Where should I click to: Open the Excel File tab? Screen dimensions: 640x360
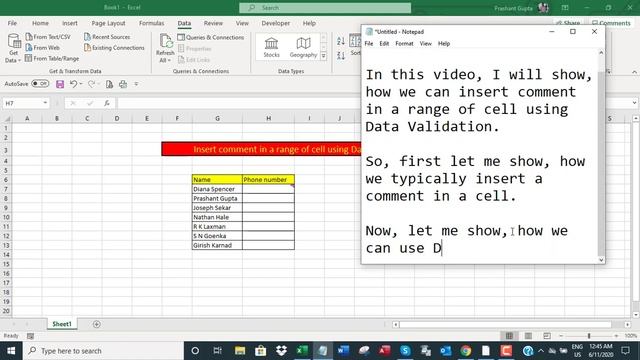point(12,23)
